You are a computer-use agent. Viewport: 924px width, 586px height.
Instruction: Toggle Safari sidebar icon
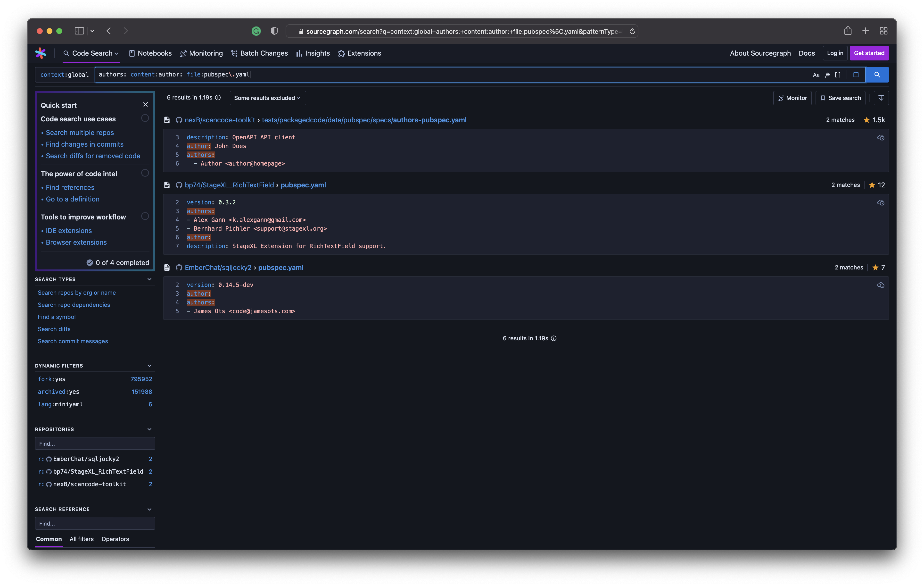point(79,31)
